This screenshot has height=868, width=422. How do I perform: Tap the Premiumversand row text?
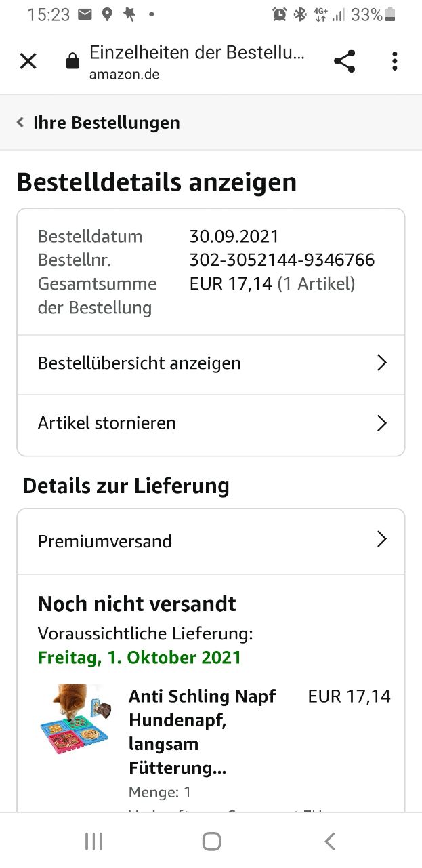[x=105, y=541]
